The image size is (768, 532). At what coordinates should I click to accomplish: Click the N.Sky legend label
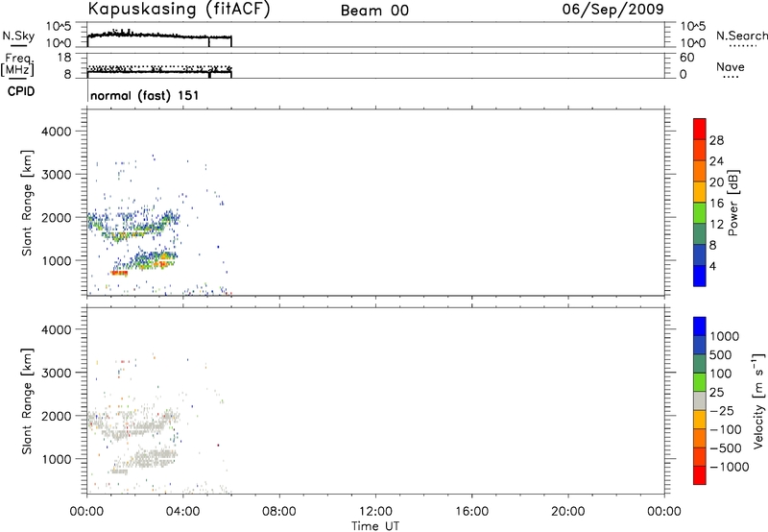(x=18, y=36)
